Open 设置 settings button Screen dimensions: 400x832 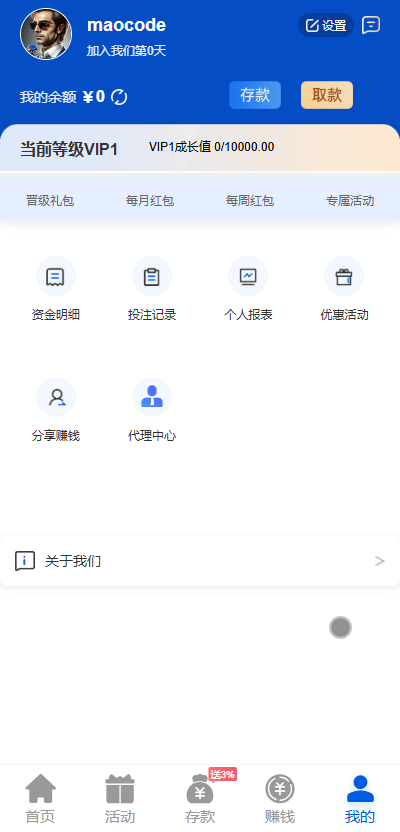(326, 25)
